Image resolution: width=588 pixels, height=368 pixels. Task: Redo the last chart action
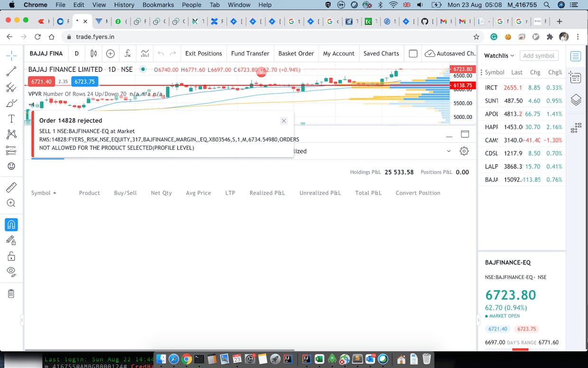[x=173, y=54]
